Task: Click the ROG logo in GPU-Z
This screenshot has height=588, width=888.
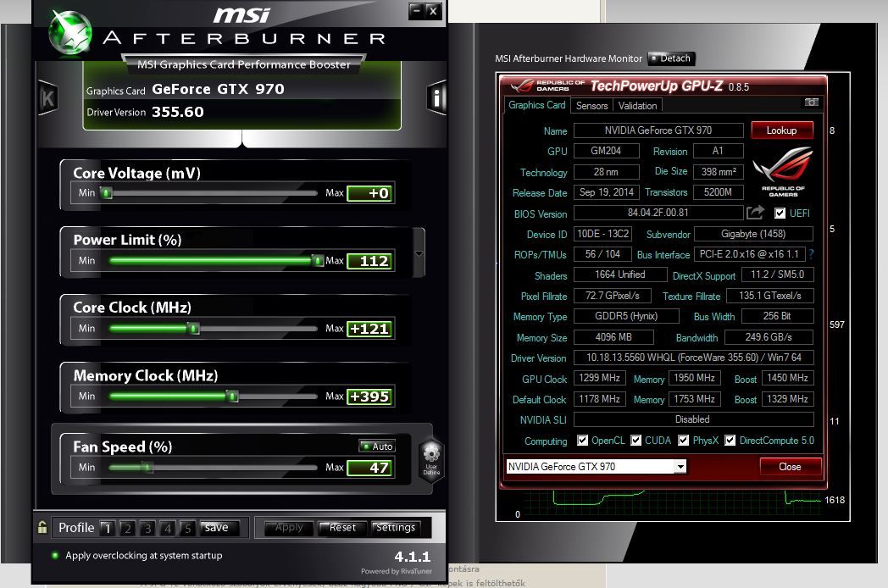Action: coord(783,172)
